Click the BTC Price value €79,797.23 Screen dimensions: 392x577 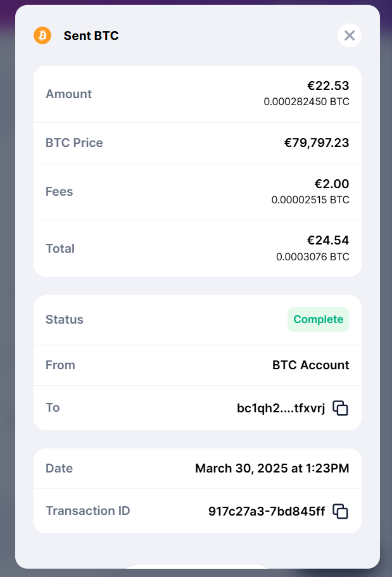[x=317, y=143]
